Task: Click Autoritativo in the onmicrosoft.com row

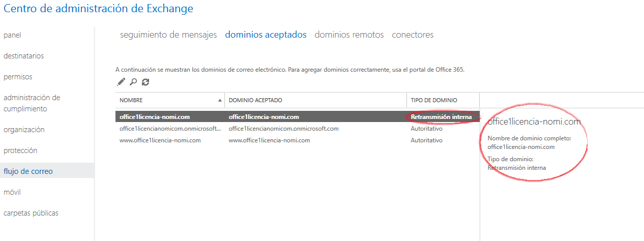Action: click(x=426, y=129)
